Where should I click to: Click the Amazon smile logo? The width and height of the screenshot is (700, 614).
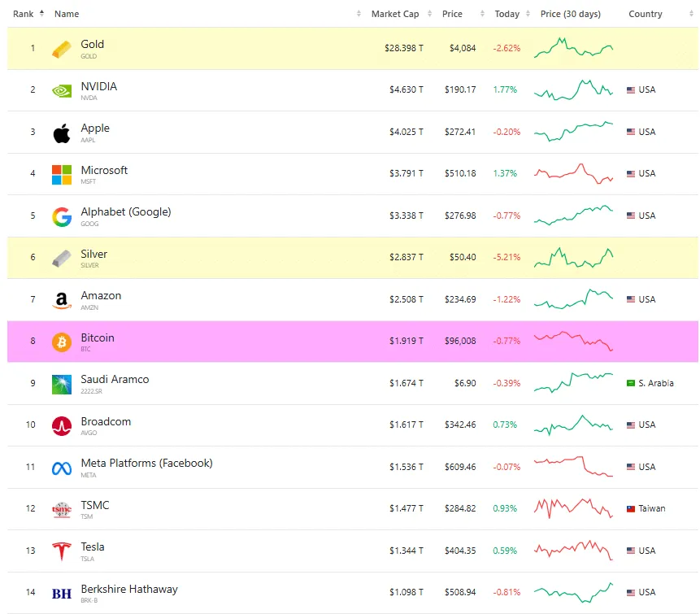tap(63, 299)
